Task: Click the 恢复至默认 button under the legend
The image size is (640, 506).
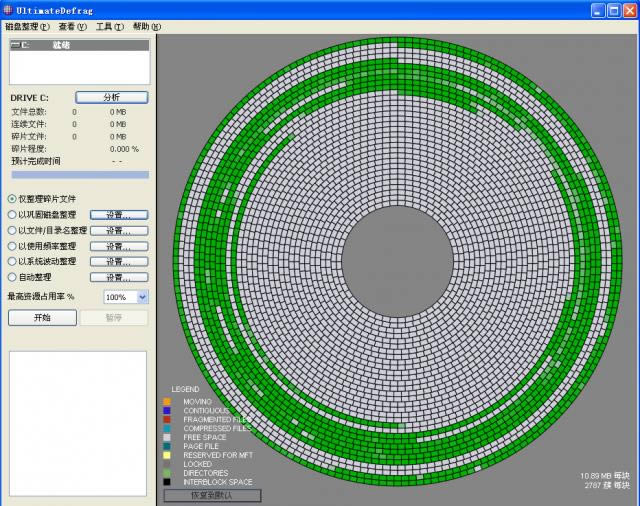Action: click(212, 495)
